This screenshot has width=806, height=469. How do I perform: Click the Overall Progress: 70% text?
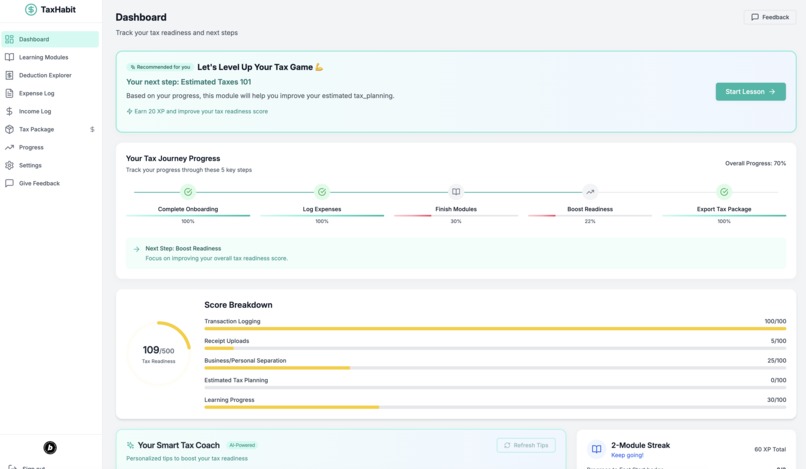tap(755, 163)
